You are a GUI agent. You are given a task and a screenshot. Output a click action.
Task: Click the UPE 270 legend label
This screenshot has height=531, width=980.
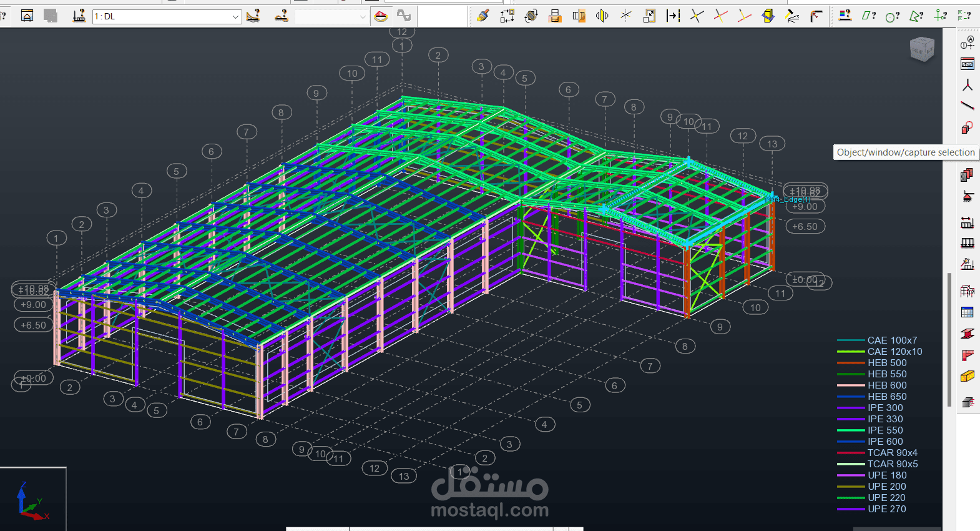[x=887, y=509]
